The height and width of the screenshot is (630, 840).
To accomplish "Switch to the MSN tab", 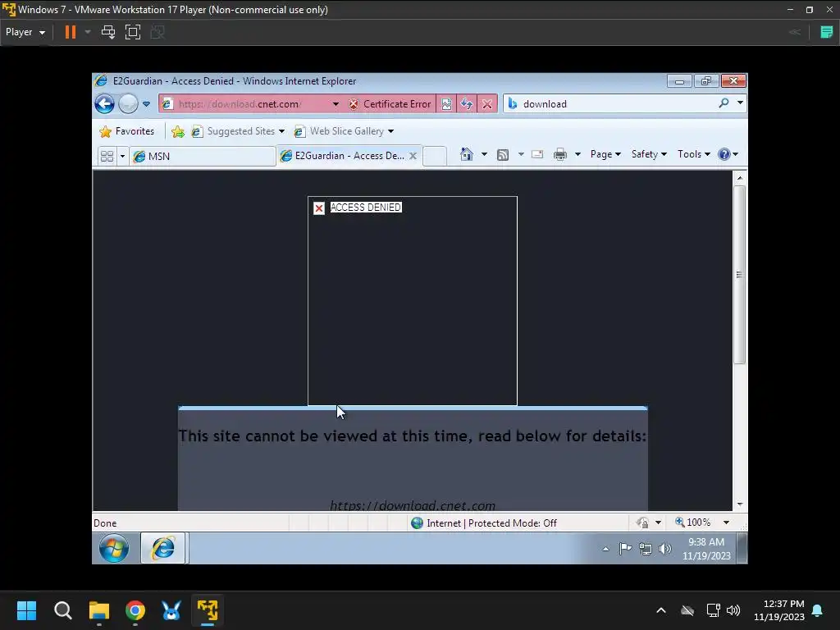I will tap(202, 156).
